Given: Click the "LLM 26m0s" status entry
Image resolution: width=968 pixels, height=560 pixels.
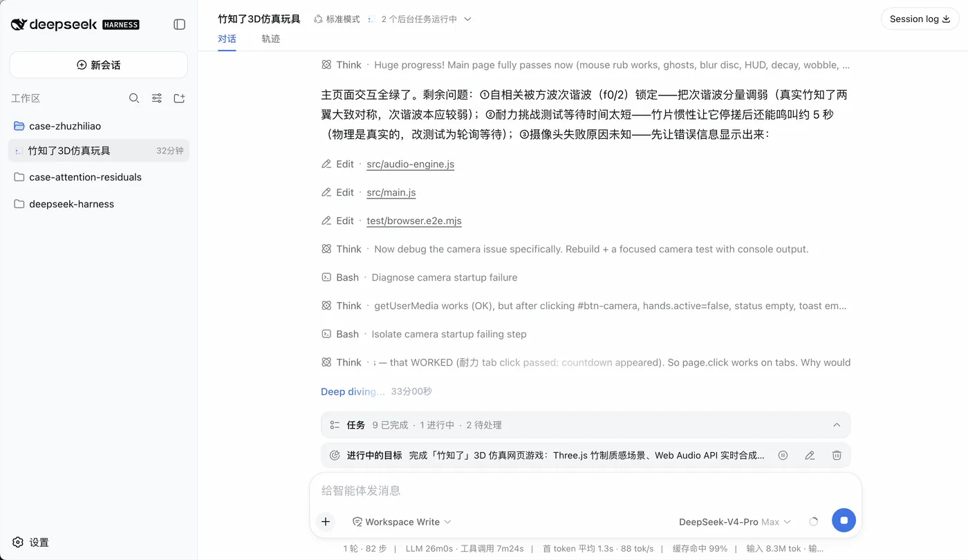Looking at the screenshot, I should [x=429, y=548].
